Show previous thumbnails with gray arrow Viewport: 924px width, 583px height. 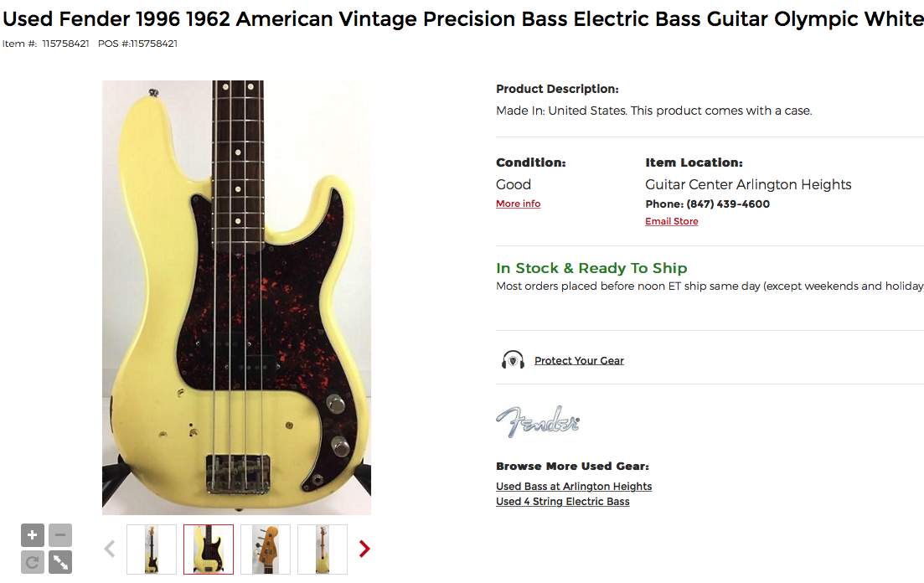click(x=110, y=549)
